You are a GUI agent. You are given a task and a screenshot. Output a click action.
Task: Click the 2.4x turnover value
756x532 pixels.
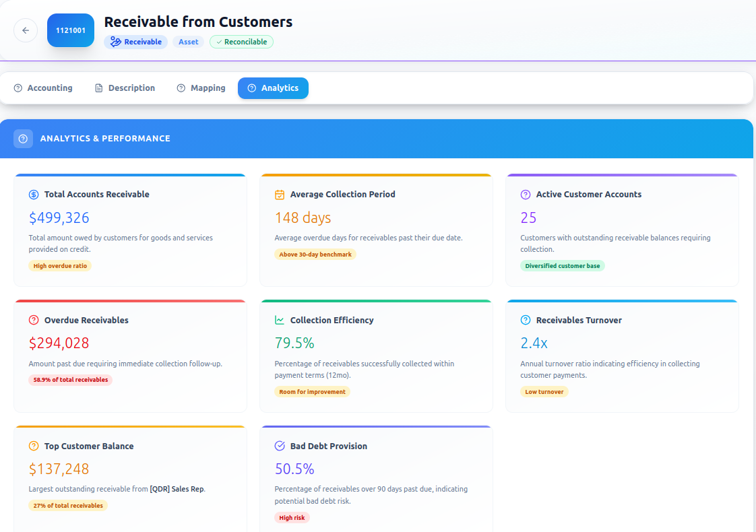coord(534,343)
